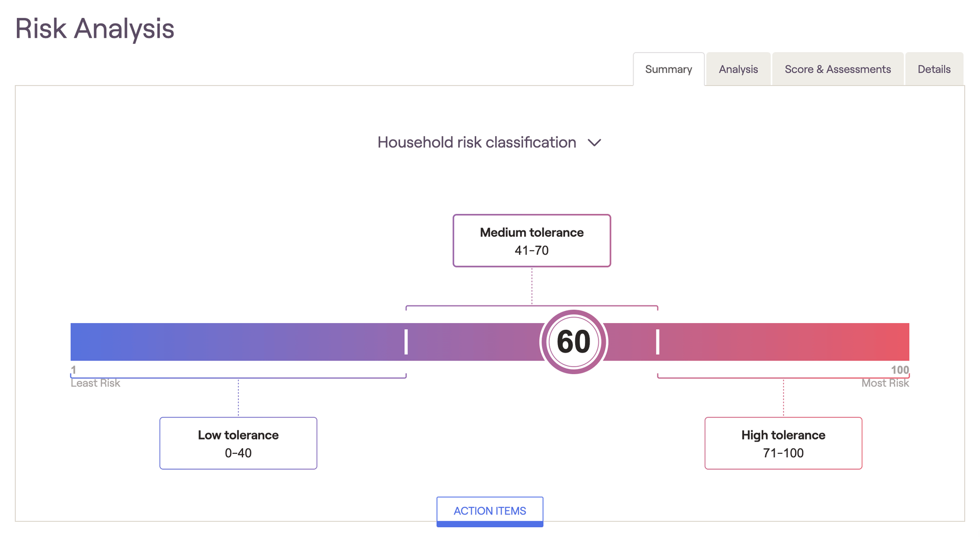Go to the Details tab
The image size is (980, 537).
(934, 69)
